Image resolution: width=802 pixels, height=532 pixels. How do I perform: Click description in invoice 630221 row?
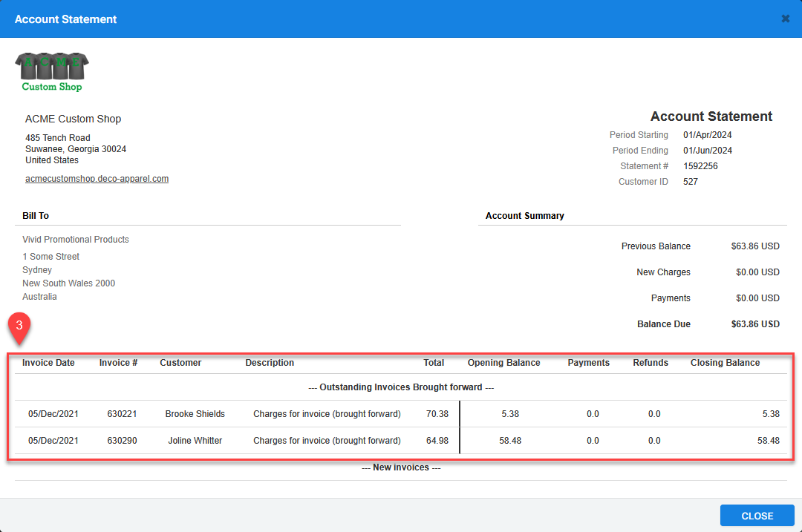click(x=327, y=414)
